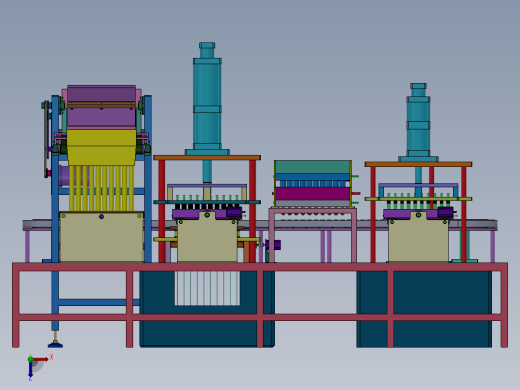The height and width of the screenshot is (390, 520).
Task: Select the yellow hopper body
Action: click(x=101, y=147)
